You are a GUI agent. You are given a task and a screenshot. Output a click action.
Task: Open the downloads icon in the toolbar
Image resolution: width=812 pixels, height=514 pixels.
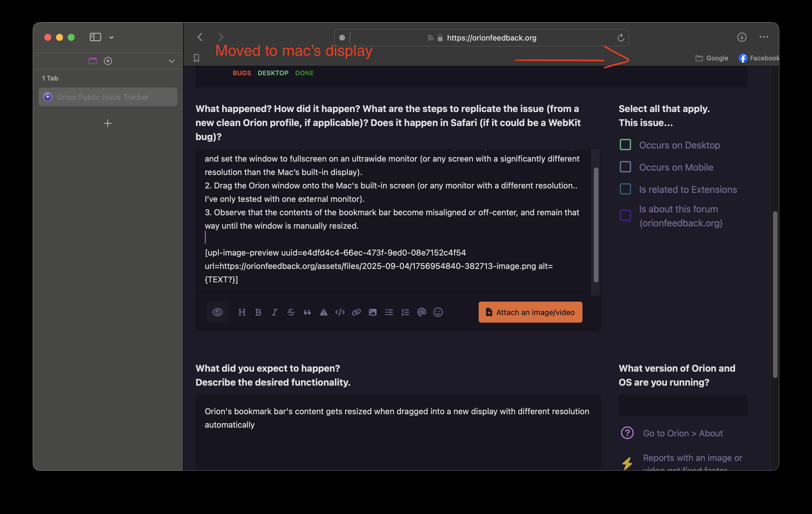pyautogui.click(x=741, y=37)
